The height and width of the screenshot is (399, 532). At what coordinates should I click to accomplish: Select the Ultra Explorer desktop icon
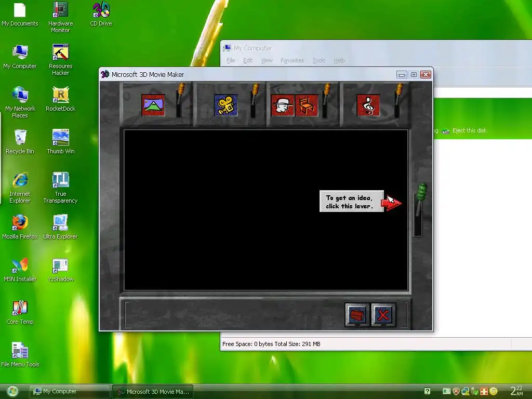click(60, 228)
